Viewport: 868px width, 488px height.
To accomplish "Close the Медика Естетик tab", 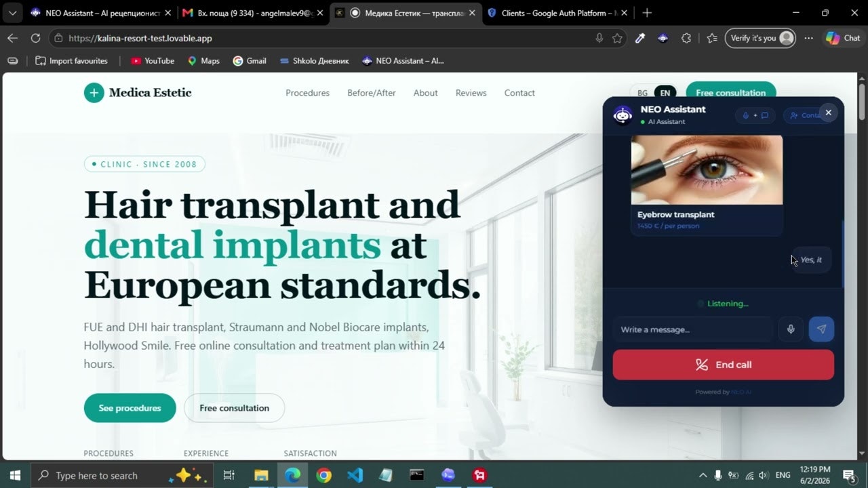I will [472, 13].
